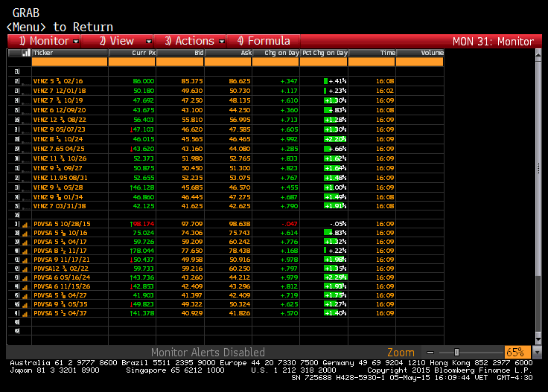Click the MON 31: Monitor title
548x392 pixels.
[493, 42]
